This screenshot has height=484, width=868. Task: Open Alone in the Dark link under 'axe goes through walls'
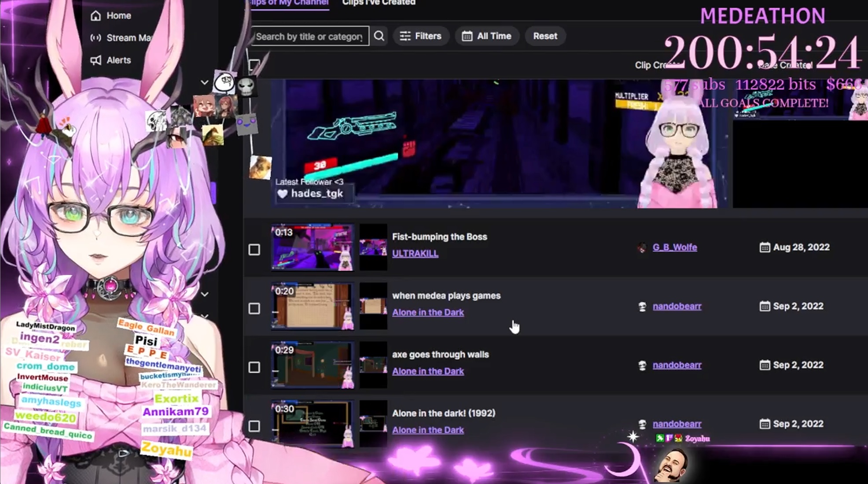point(428,371)
